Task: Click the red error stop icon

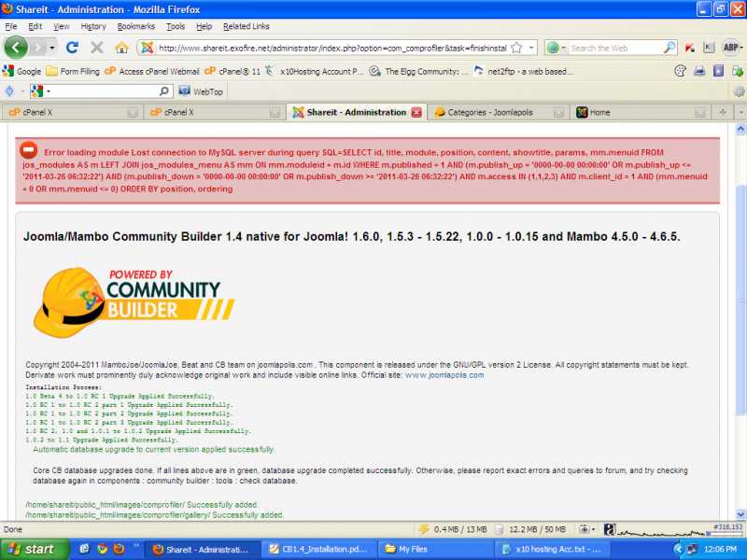Action: click(x=29, y=150)
